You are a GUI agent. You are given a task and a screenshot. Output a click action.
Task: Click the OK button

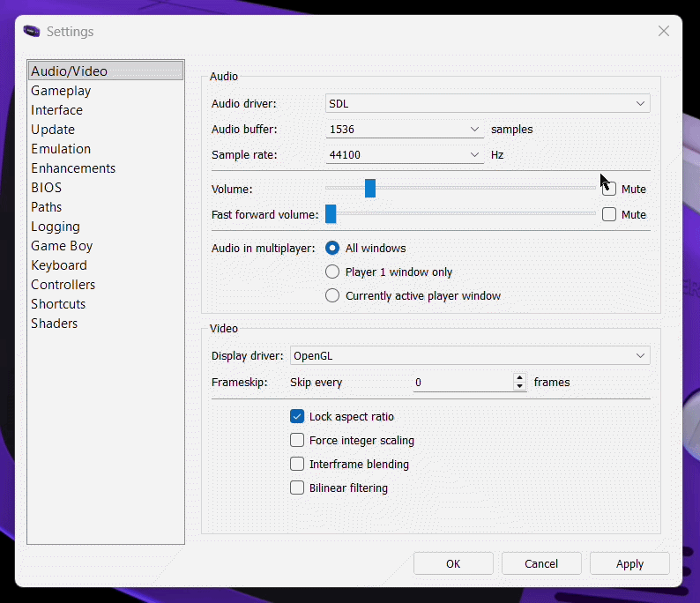[453, 563]
